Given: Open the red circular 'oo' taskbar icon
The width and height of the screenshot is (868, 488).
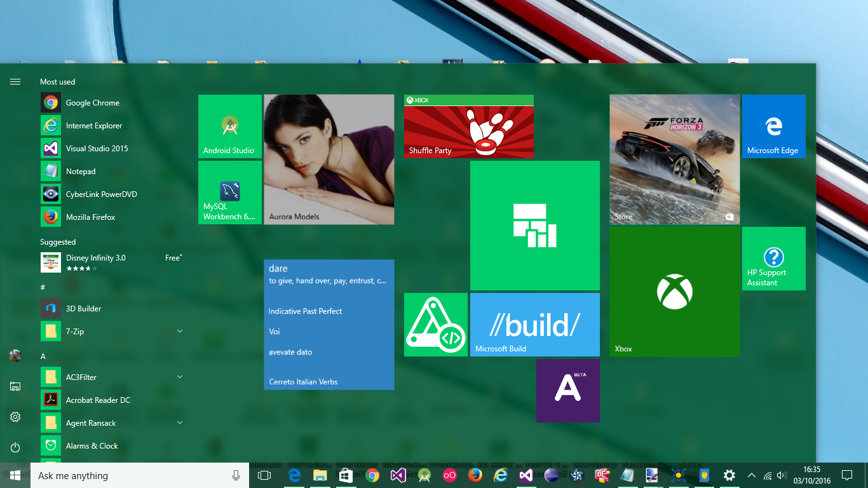Looking at the screenshot, I should (x=449, y=475).
